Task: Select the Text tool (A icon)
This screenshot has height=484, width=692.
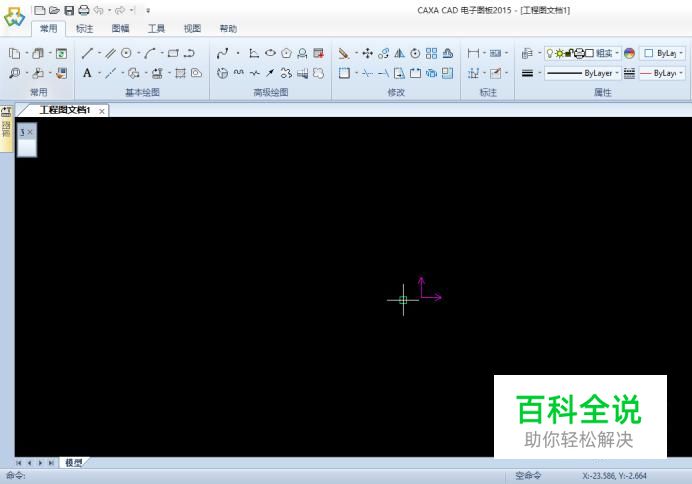Action: tap(87, 73)
